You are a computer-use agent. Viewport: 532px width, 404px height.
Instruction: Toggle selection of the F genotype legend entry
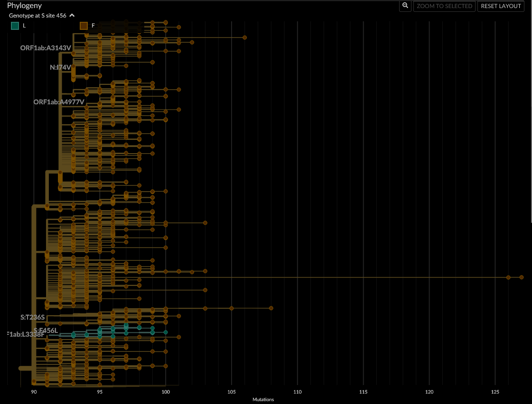pyautogui.click(x=83, y=26)
